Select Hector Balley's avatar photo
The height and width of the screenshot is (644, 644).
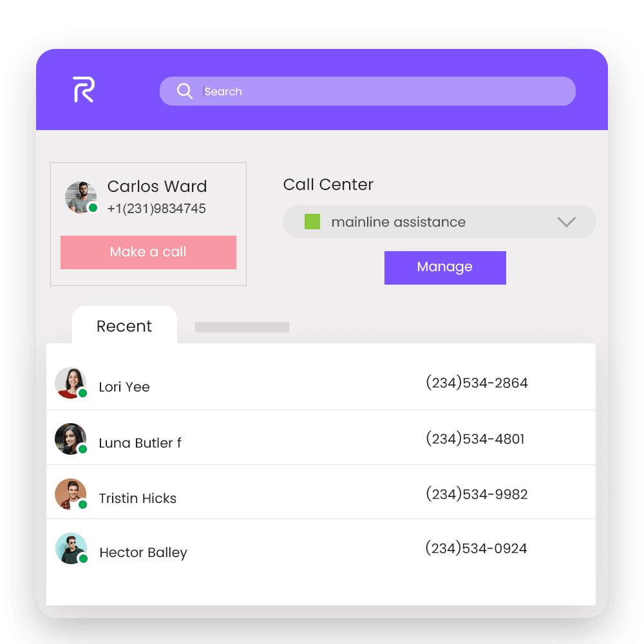coord(71,548)
